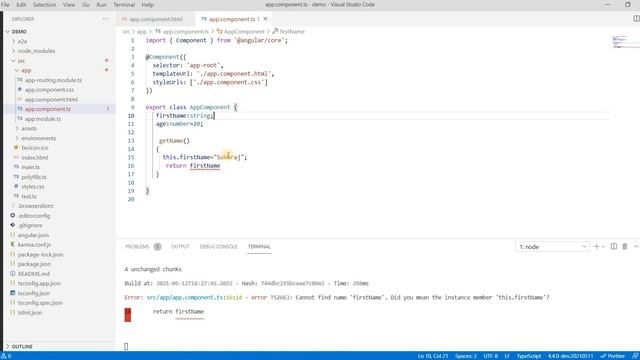Viewport: 640px width, 360px height.
Task: Open package.json in explorer
Action: [34, 264]
